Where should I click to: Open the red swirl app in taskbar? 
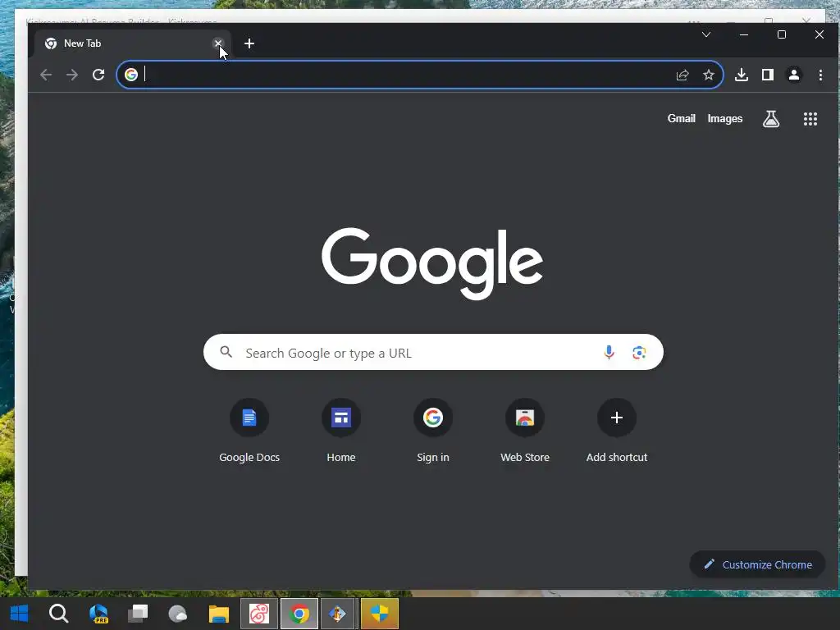[259, 614]
